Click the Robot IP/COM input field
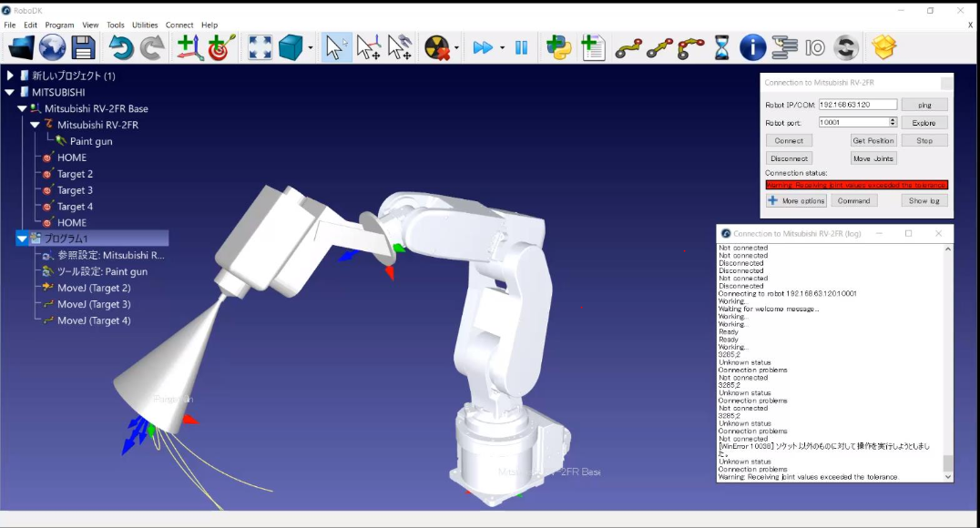This screenshot has height=528, width=980. [x=857, y=105]
